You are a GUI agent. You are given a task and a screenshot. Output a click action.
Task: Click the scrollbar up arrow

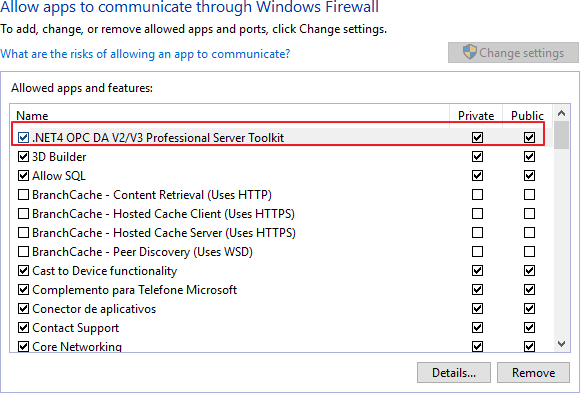point(562,113)
